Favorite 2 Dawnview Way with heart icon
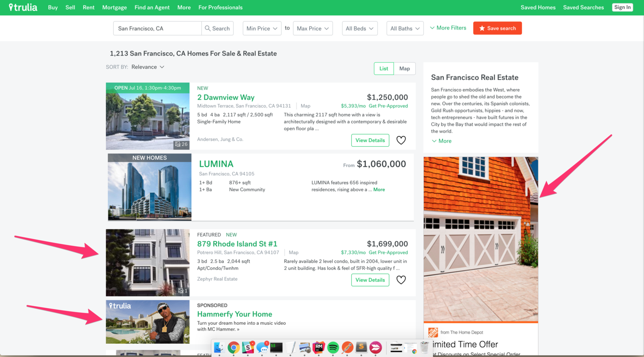Image resolution: width=644 pixels, height=357 pixels. 401,140
